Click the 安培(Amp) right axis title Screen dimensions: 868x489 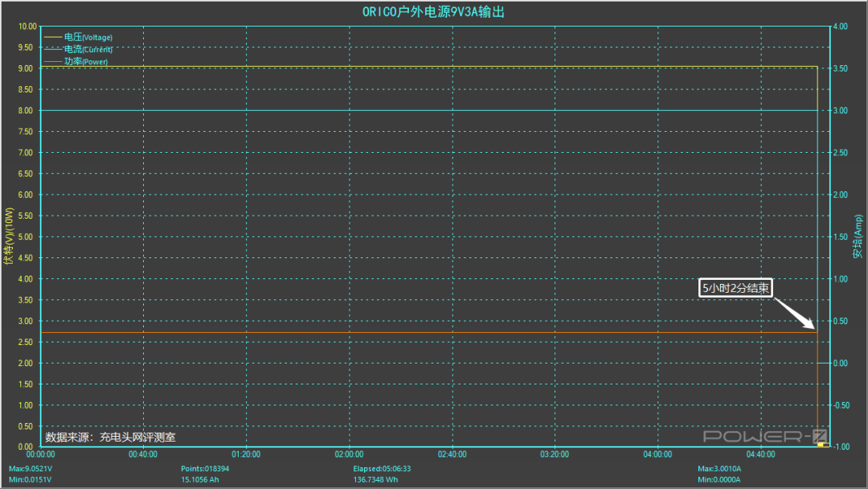point(858,236)
